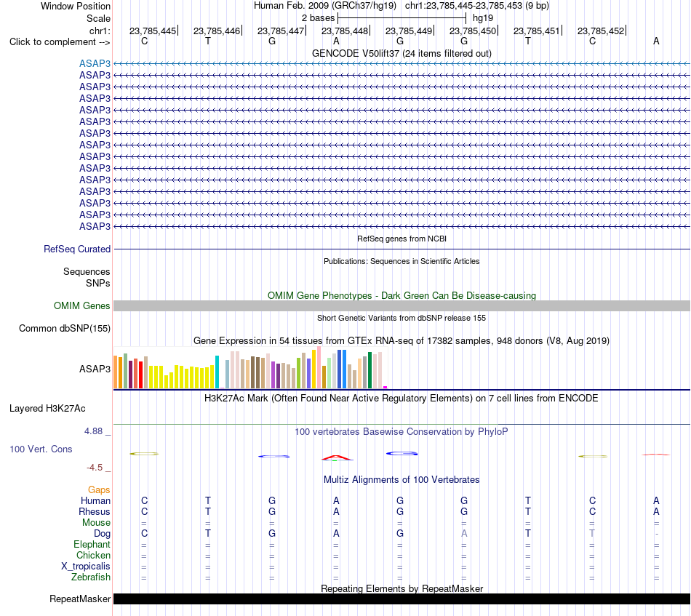
Task: Open '100 vertebrates Basewise Conservation by PhyloP' title
Action: click(402, 432)
